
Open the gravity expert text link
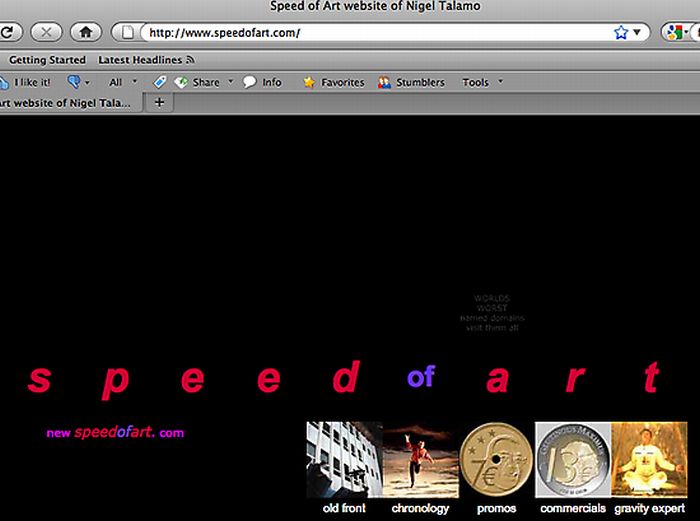(650, 508)
